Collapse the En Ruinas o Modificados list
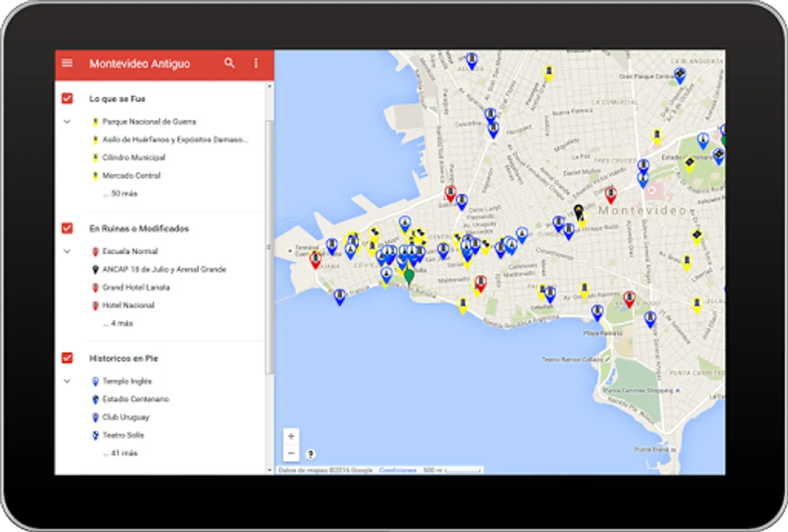 pos(67,251)
